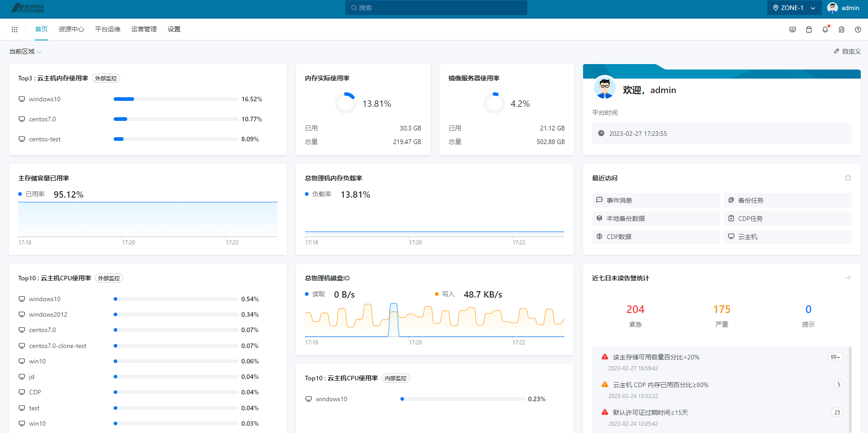Click the admin avatar icon
The image size is (868, 433).
(x=833, y=8)
